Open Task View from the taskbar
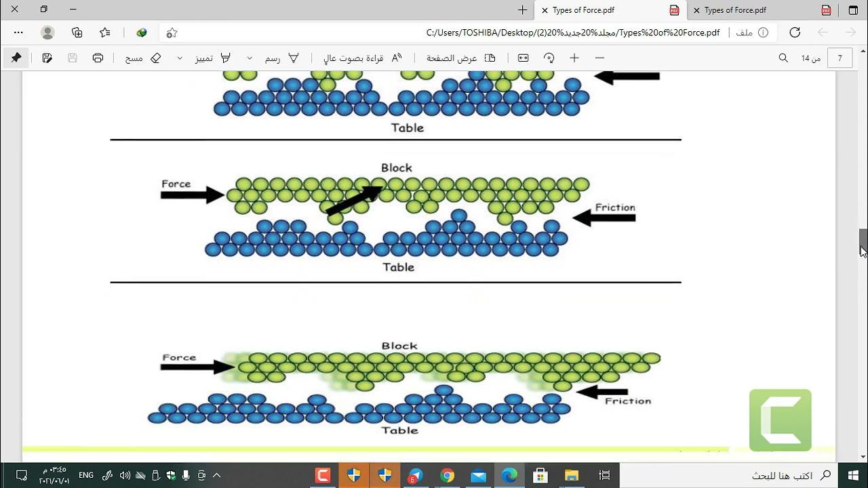 (604, 475)
